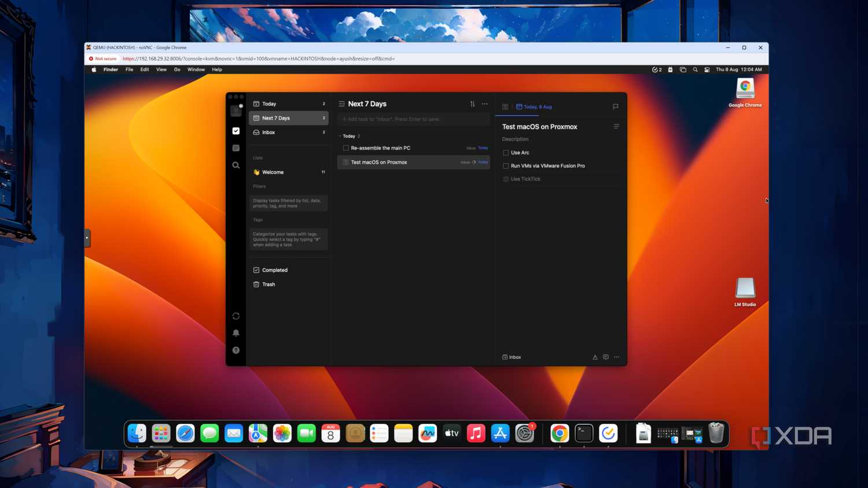Select the Today smart list
Image resolution: width=868 pixels, height=488 pixels.
[x=289, y=104]
